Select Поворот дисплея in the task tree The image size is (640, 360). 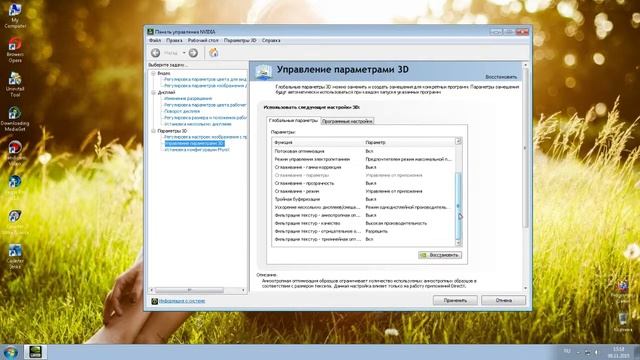182,111
